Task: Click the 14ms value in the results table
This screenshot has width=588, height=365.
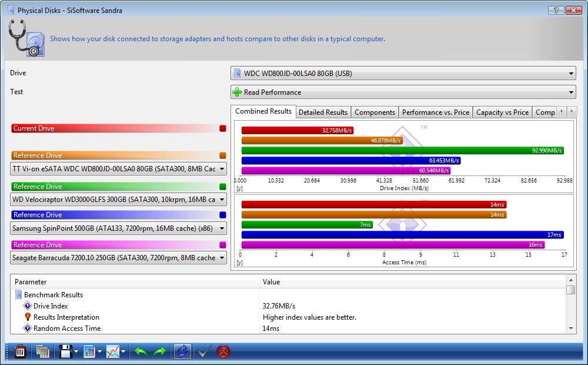Action: 270,328
